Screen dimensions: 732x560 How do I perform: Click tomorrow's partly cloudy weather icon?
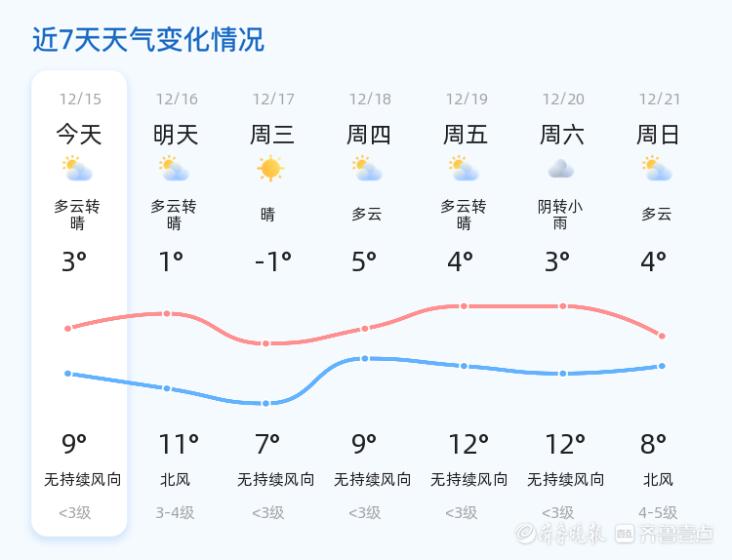point(174,170)
